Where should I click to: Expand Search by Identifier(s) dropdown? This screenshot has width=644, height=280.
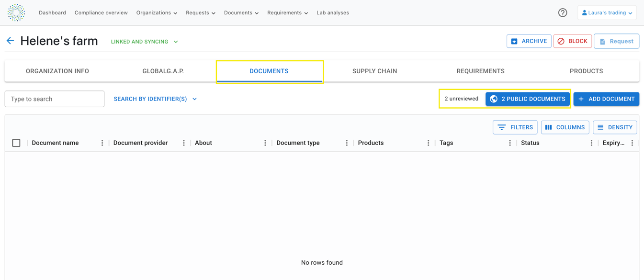point(155,99)
